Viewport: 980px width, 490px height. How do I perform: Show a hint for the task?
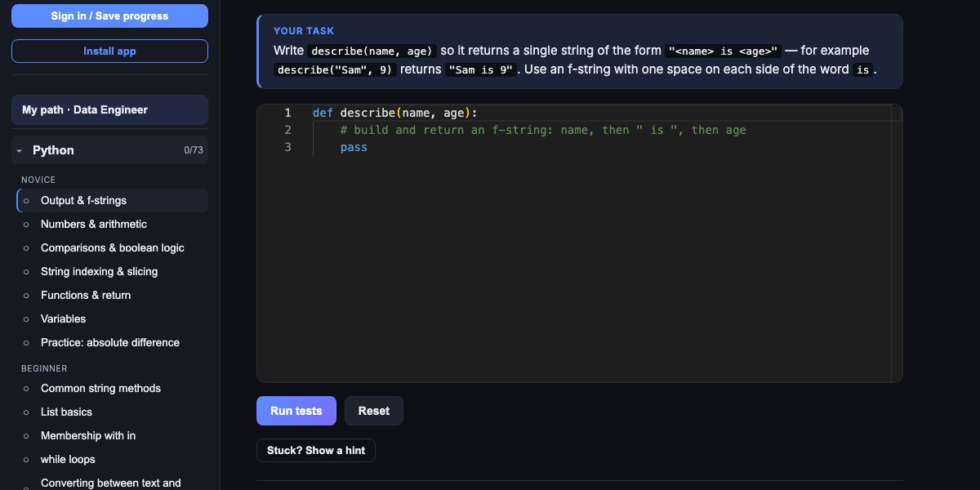(316, 450)
